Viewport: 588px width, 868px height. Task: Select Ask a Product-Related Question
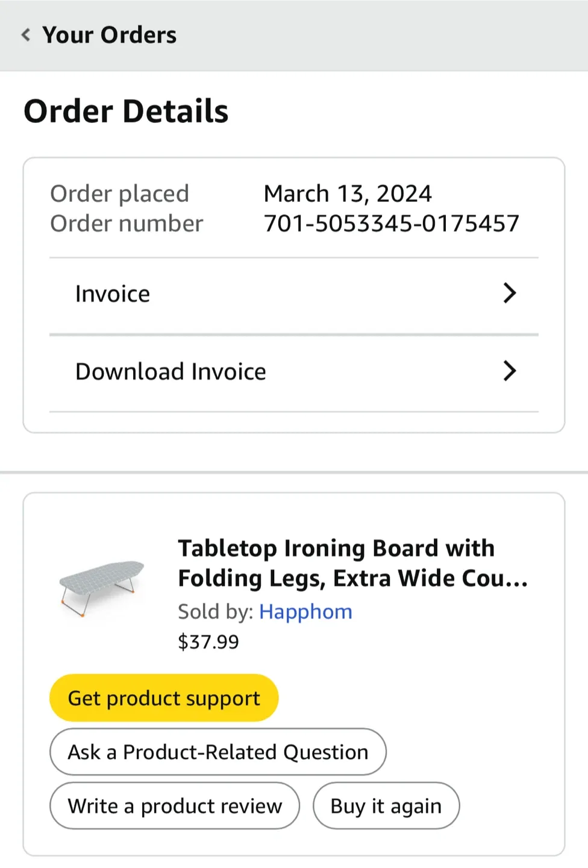217,752
